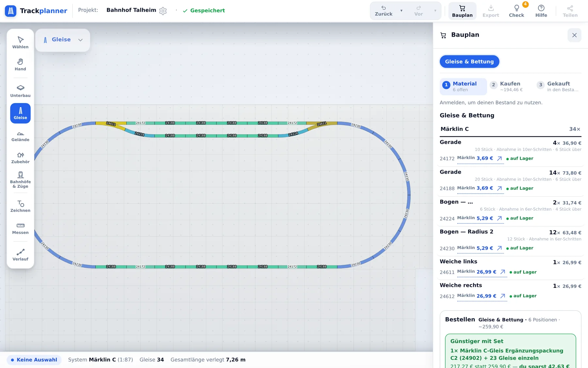The image size is (588, 368).
Task: Open external link for article 24224
Action: 499,218
